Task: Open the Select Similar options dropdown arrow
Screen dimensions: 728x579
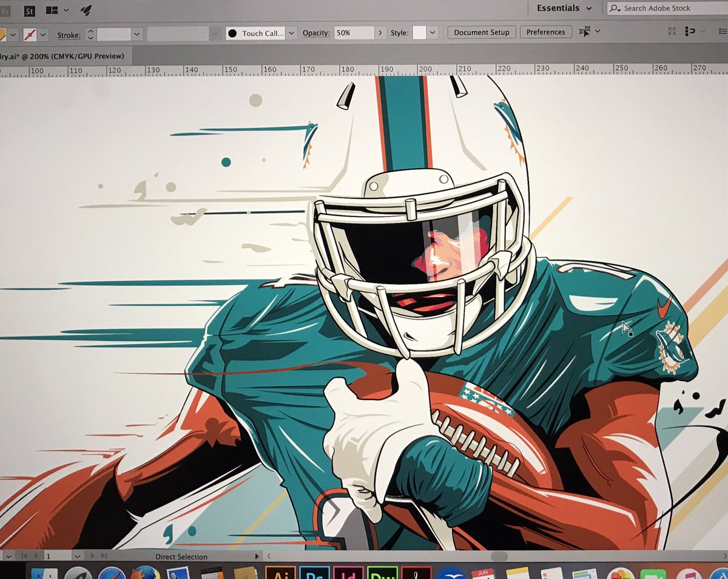Action: [598, 32]
